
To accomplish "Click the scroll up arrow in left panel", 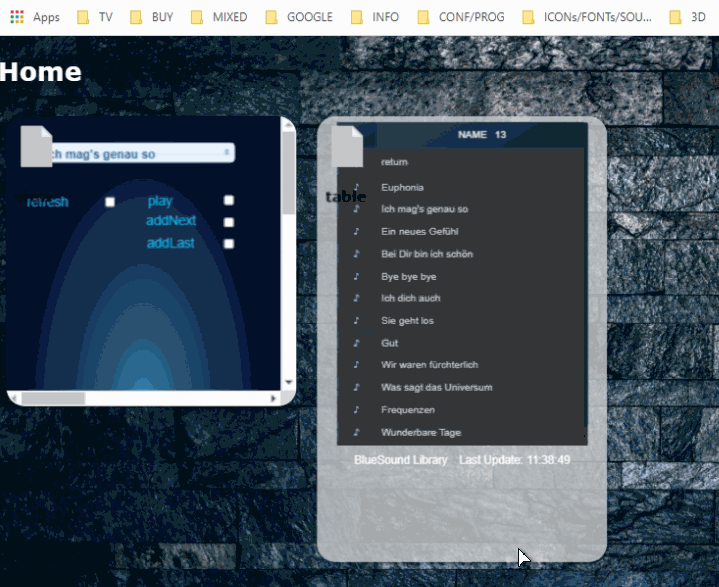I will (288, 126).
